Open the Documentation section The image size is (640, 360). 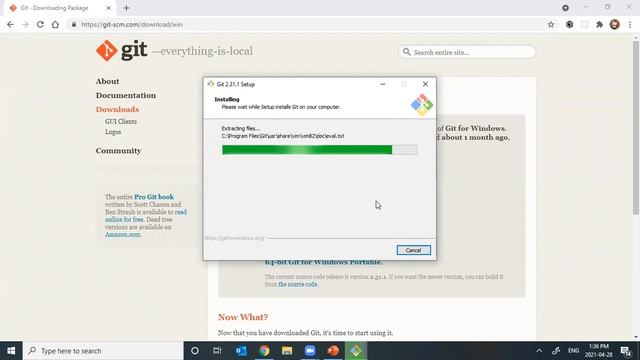[126, 95]
